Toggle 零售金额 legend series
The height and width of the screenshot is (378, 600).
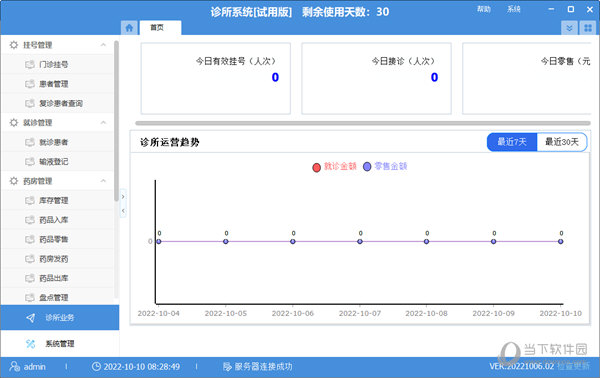pyautogui.click(x=385, y=166)
